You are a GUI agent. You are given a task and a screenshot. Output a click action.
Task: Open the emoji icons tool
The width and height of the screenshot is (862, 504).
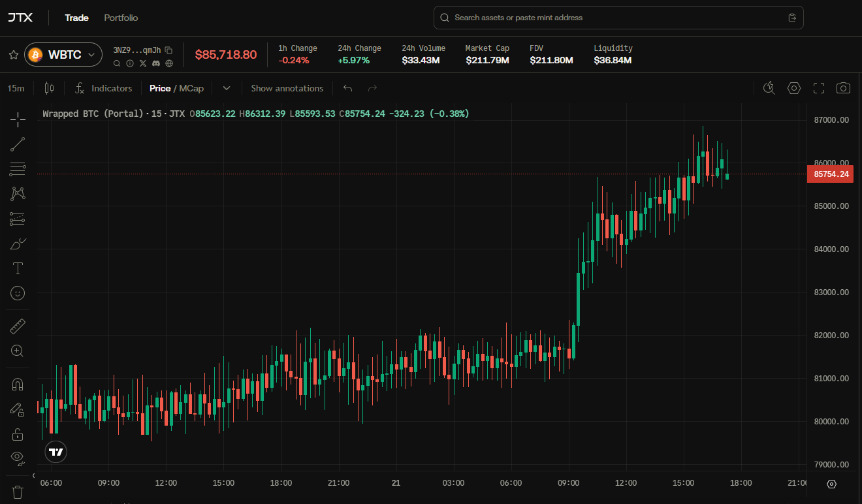[x=18, y=293]
